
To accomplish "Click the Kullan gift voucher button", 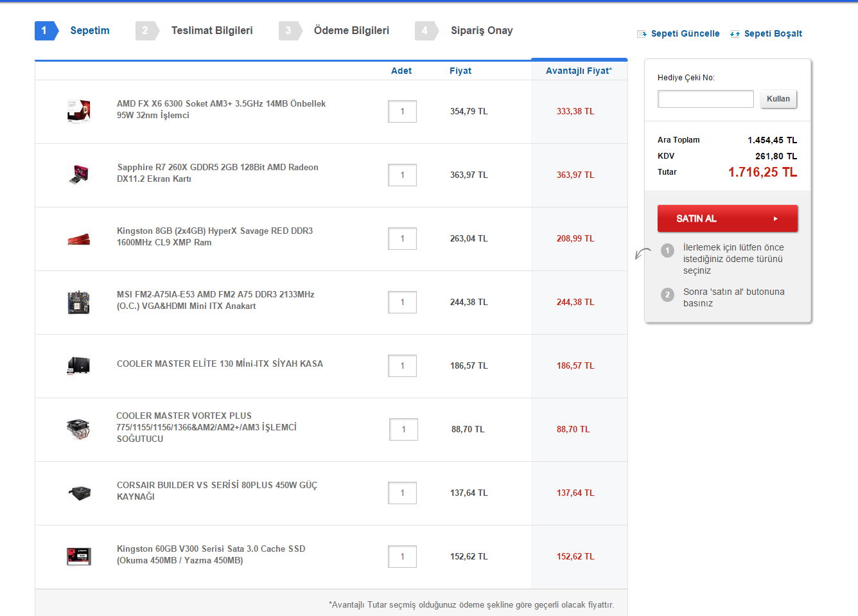I will pos(778,99).
